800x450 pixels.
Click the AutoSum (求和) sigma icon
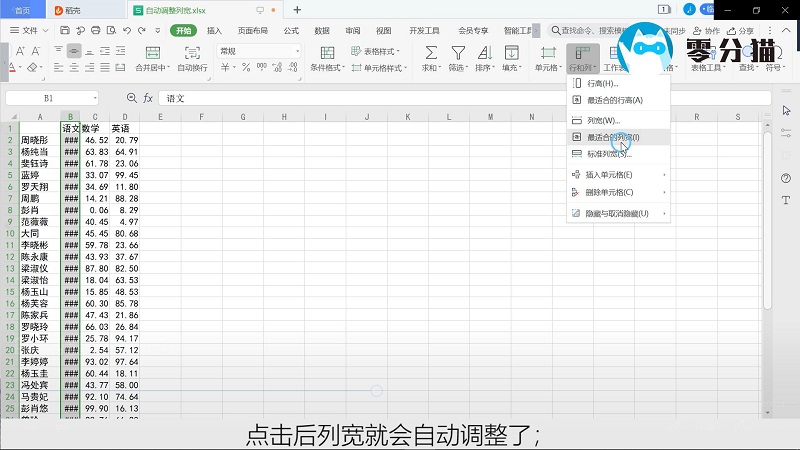[431, 51]
